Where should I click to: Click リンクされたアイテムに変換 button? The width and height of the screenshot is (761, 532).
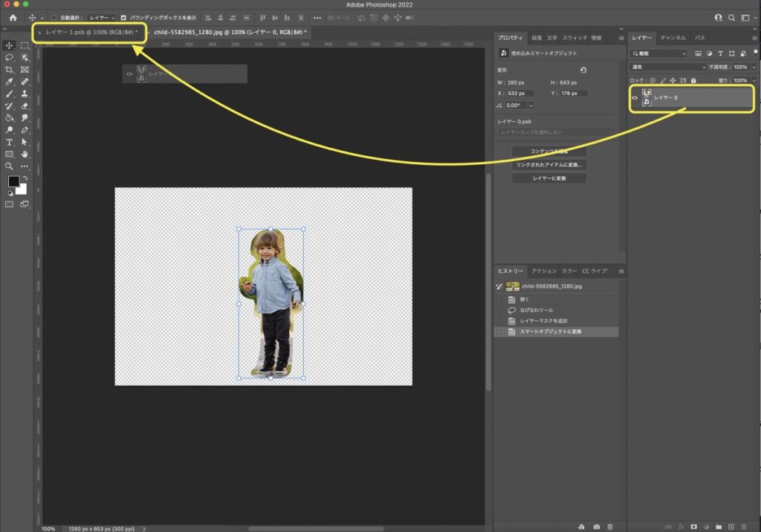[549, 164]
